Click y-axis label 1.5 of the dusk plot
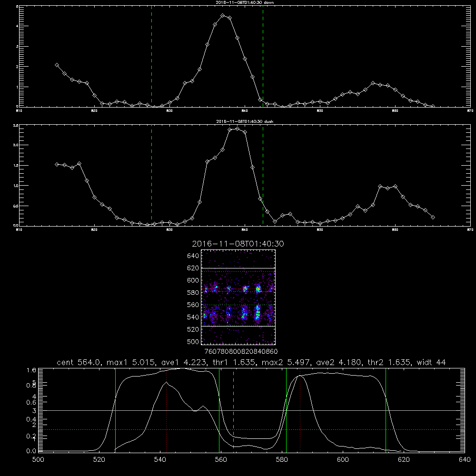The image size is (476, 476). (x=16, y=166)
